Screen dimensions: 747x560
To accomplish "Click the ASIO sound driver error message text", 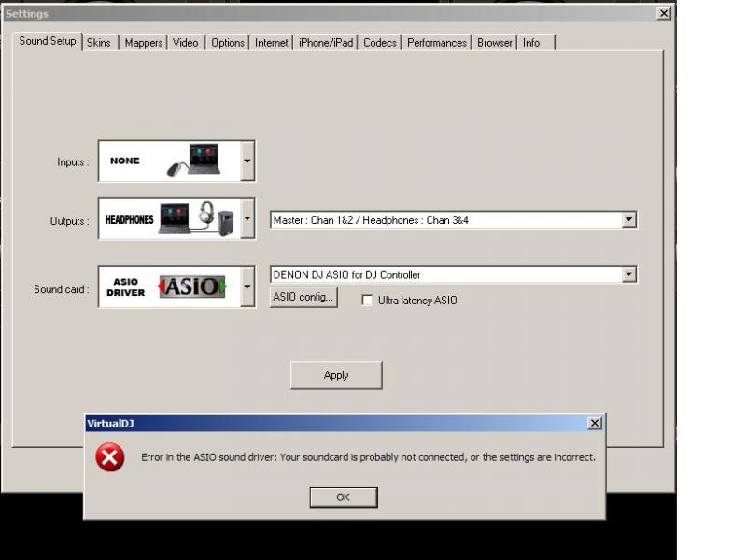I will pyautogui.click(x=368, y=457).
